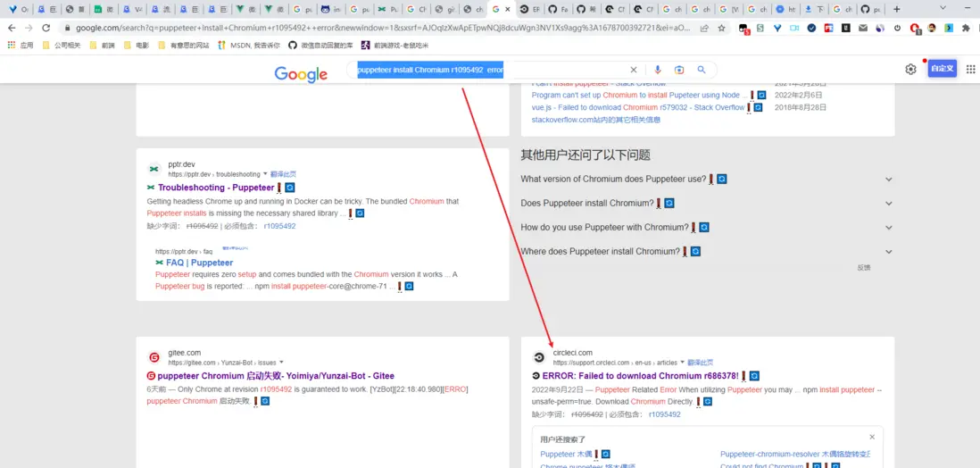Expand 'How do you use Puppeteer with Chromium?'
Image resolution: width=980 pixels, height=468 pixels.
(x=889, y=227)
